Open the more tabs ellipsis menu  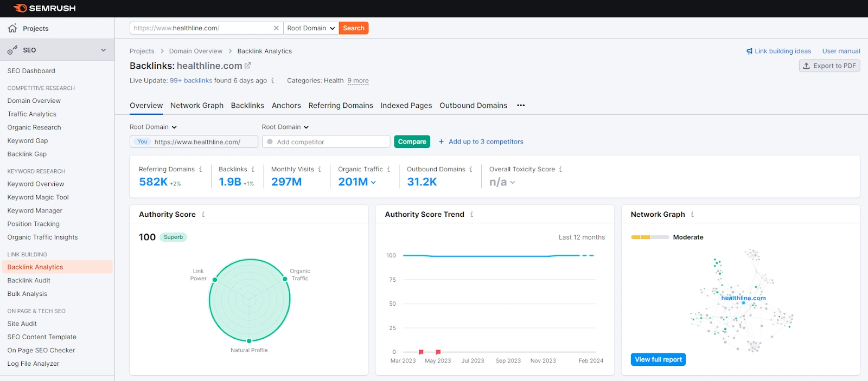click(x=521, y=106)
